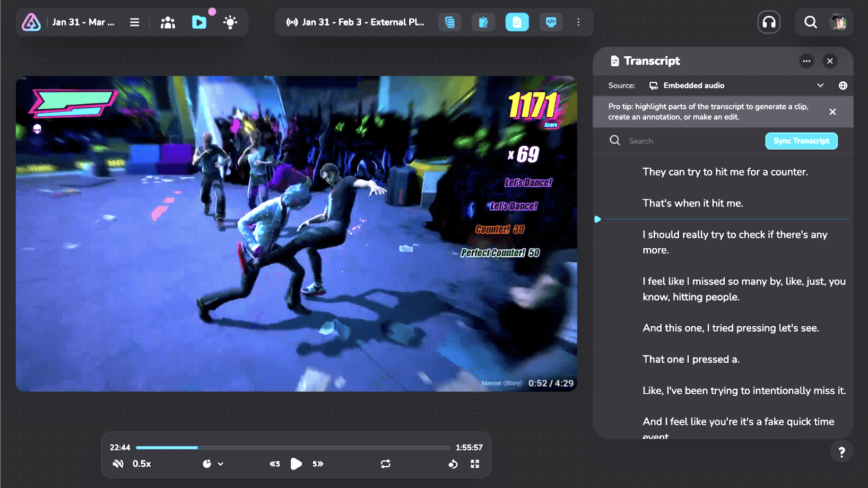Screen dimensions: 868x488
Task: Open the video library play icon
Action: click(x=199, y=22)
